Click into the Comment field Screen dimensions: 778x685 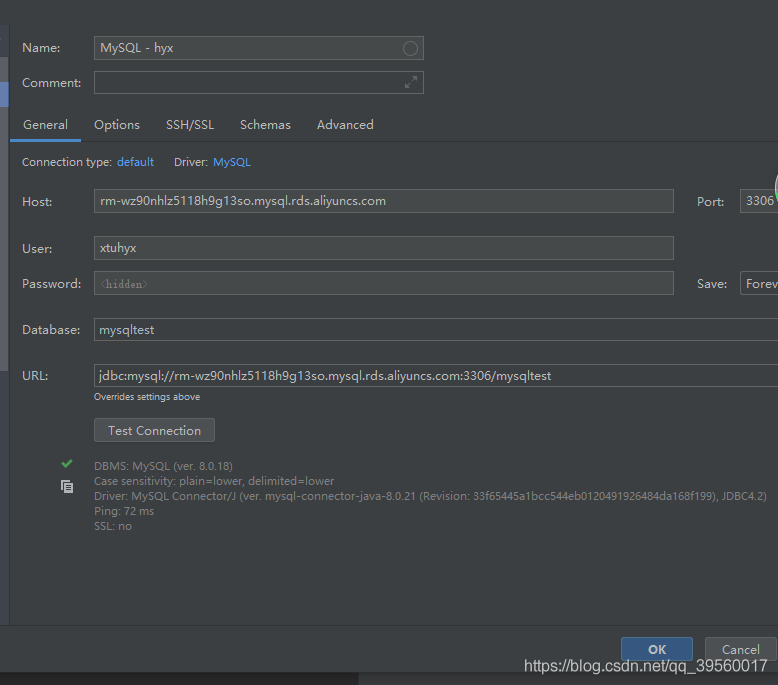point(259,82)
